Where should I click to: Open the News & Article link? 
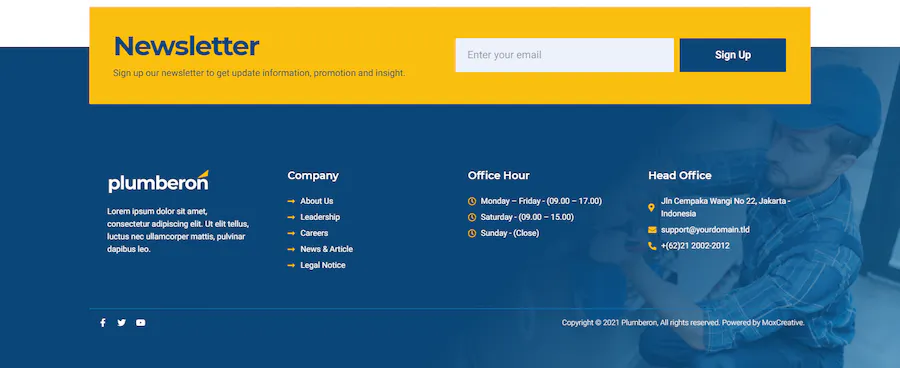[327, 249]
